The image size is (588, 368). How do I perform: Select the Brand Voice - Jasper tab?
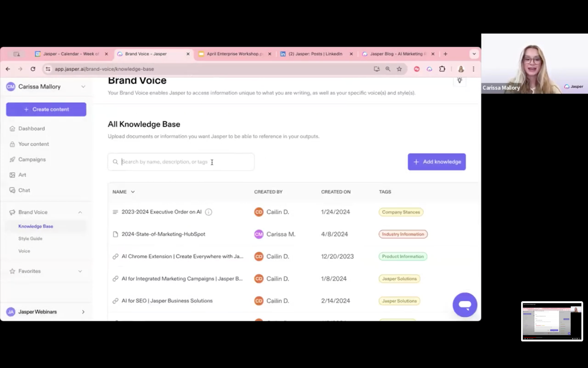[x=154, y=54]
